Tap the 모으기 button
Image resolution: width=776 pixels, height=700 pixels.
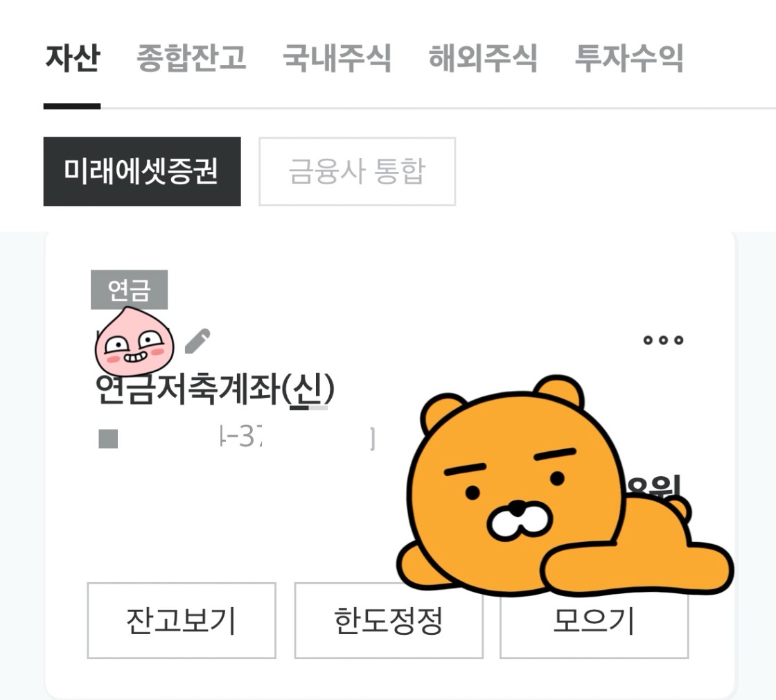(594, 621)
